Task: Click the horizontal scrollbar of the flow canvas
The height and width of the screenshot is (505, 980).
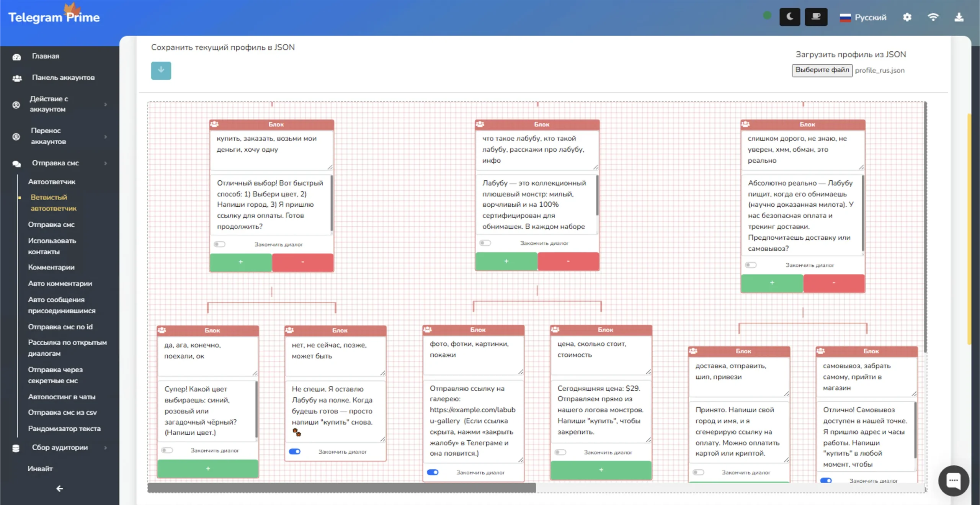Action: tap(341, 488)
